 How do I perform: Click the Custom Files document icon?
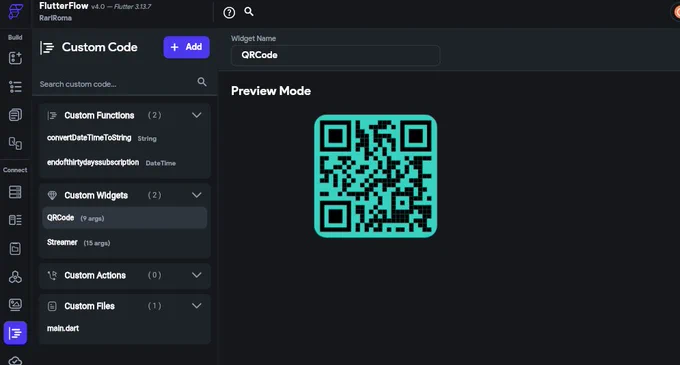pyautogui.click(x=52, y=306)
